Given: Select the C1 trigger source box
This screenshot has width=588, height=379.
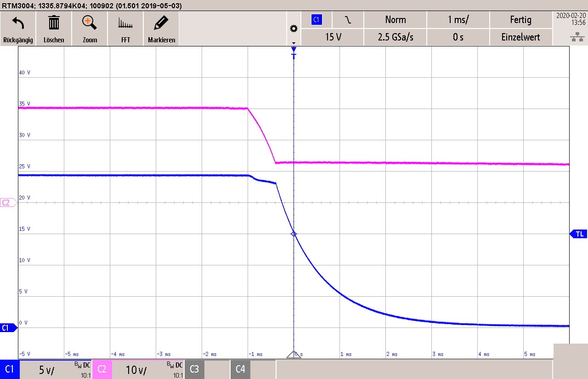Looking at the screenshot, I should [x=316, y=20].
